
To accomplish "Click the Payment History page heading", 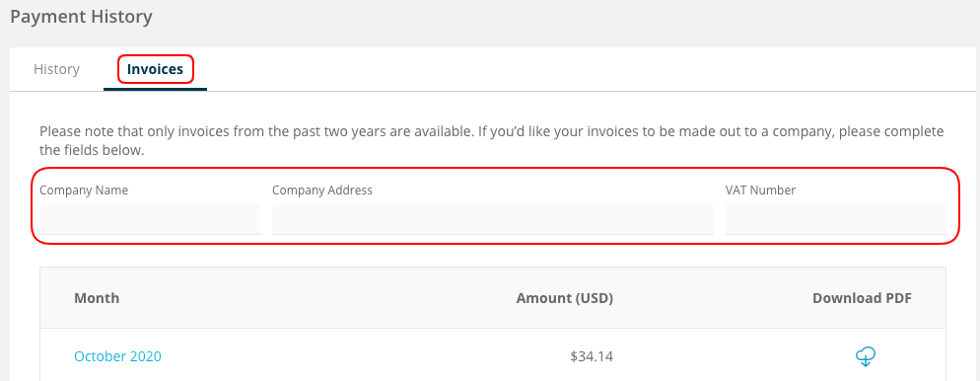I will pyautogui.click(x=81, y=17).
